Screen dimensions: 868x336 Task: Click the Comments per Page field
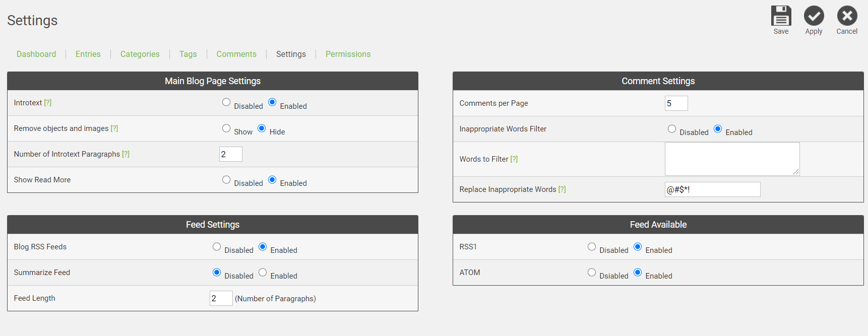point(676,103)
